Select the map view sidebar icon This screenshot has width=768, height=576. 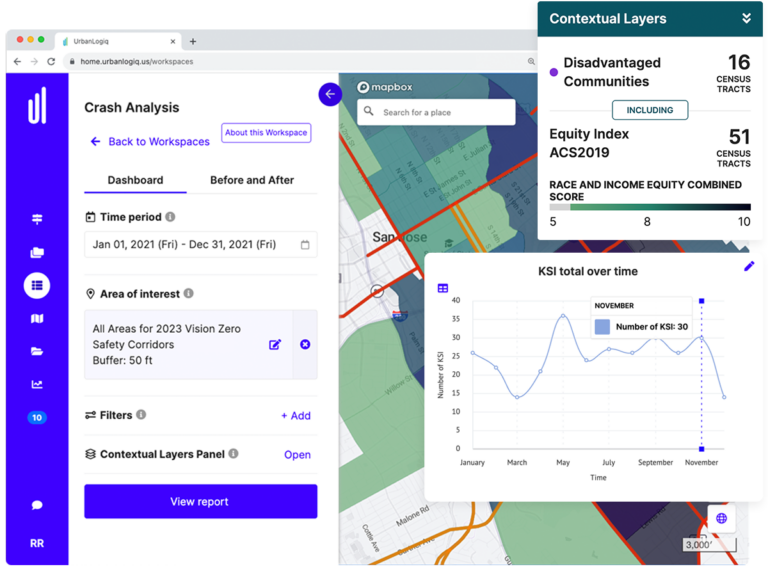[37, 319]
